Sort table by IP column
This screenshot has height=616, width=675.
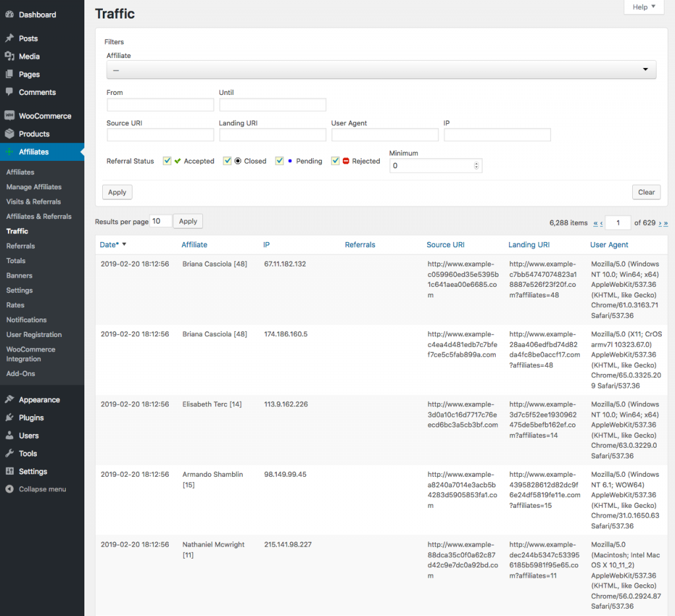[266, 245]
